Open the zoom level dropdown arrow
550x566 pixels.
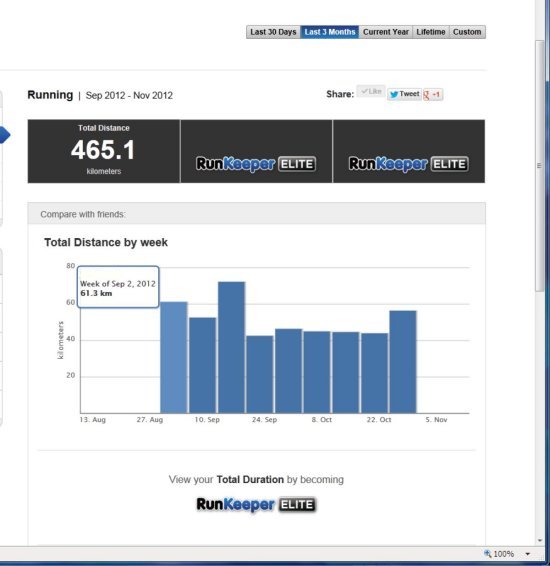coord(528,554)
